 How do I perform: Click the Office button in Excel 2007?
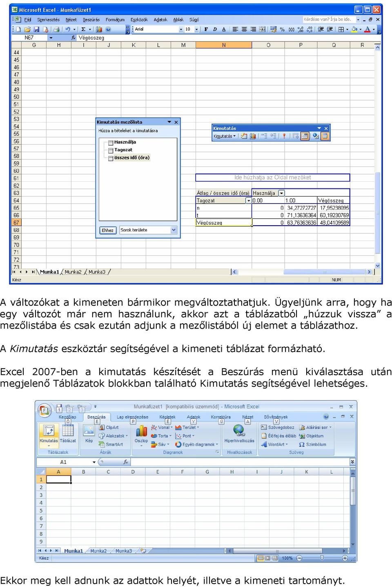point(44,410)
